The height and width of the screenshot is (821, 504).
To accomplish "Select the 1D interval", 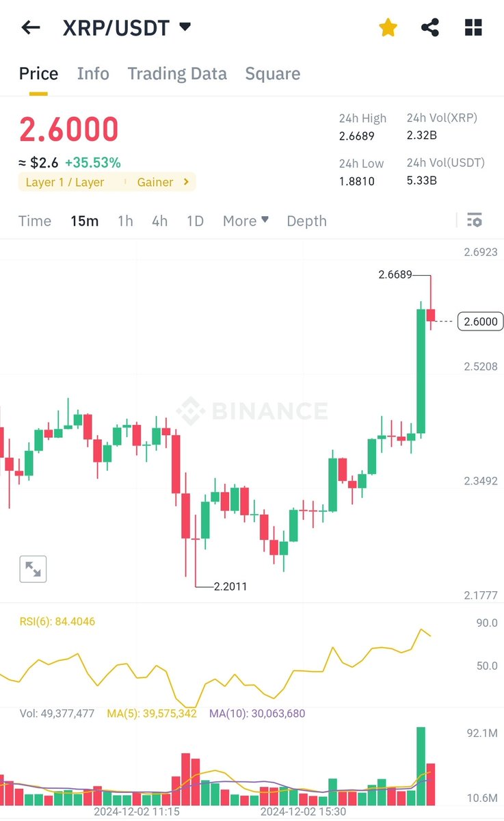I will click(x=195, y=221).
